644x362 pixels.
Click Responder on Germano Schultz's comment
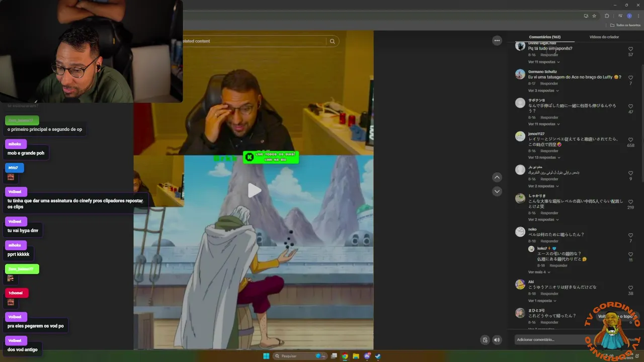[549, 83]
